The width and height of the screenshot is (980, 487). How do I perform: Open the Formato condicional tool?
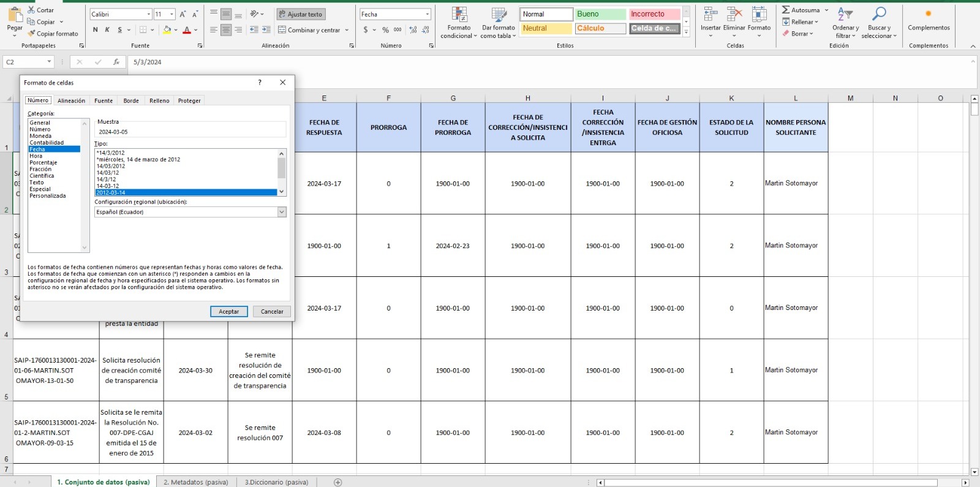[459, 15]
